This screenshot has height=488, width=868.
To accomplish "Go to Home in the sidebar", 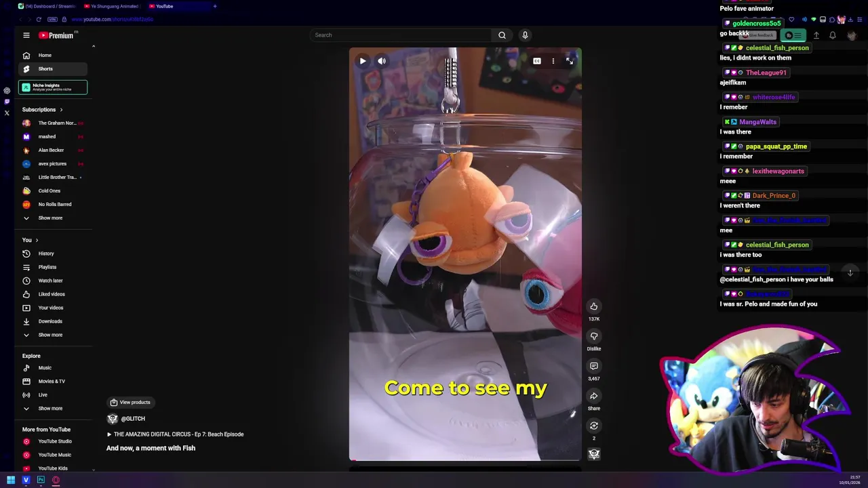I will pyautogui.click(x=53, y=55).
